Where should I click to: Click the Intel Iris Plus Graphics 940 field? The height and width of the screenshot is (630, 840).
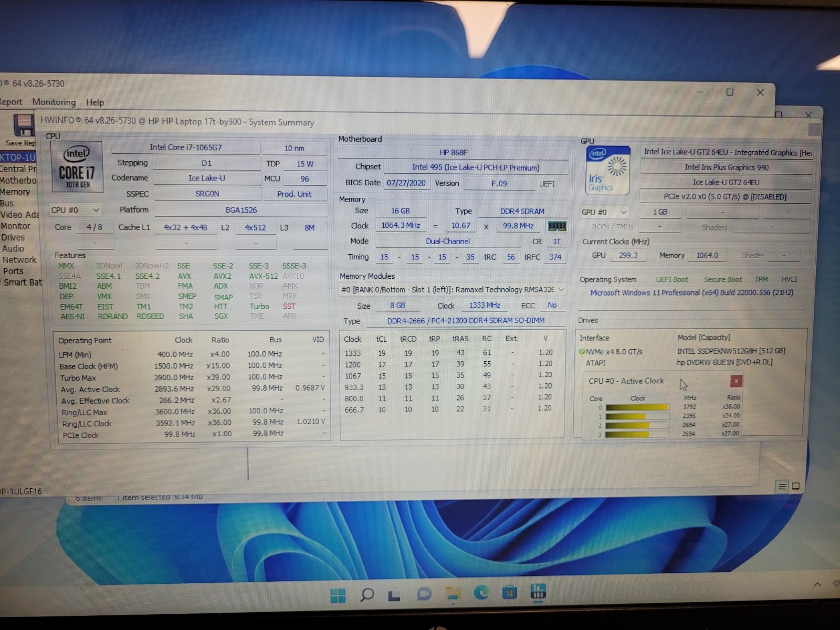(726, 167)
